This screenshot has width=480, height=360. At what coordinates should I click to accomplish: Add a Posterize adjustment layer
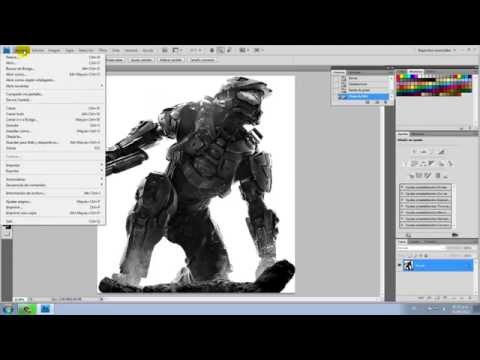[x=419, y=175]
